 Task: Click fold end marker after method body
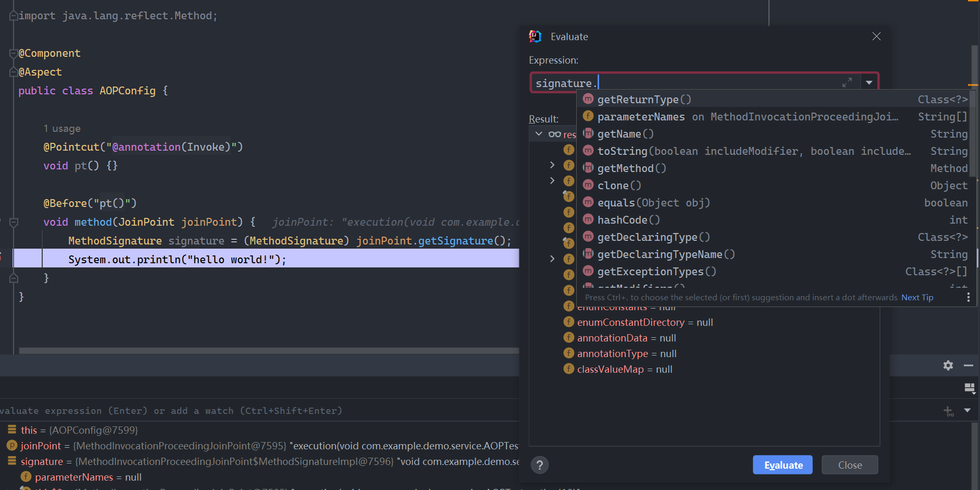[x=14, y=278]
